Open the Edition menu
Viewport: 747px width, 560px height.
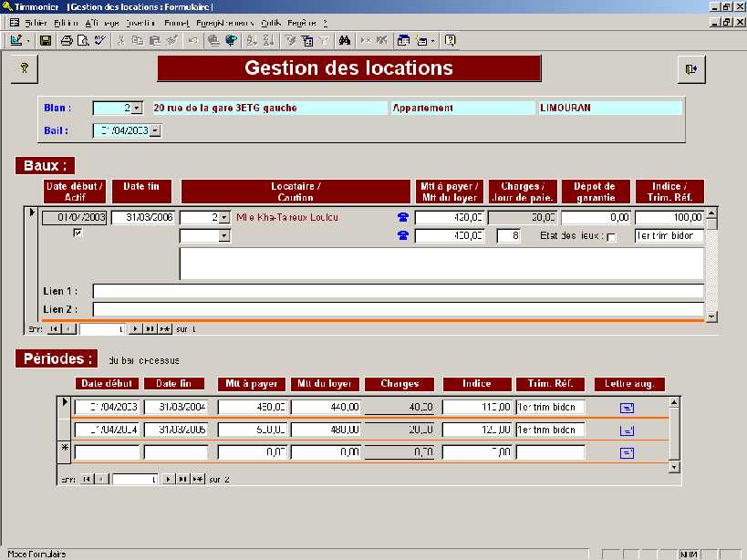tap(66, 23)
